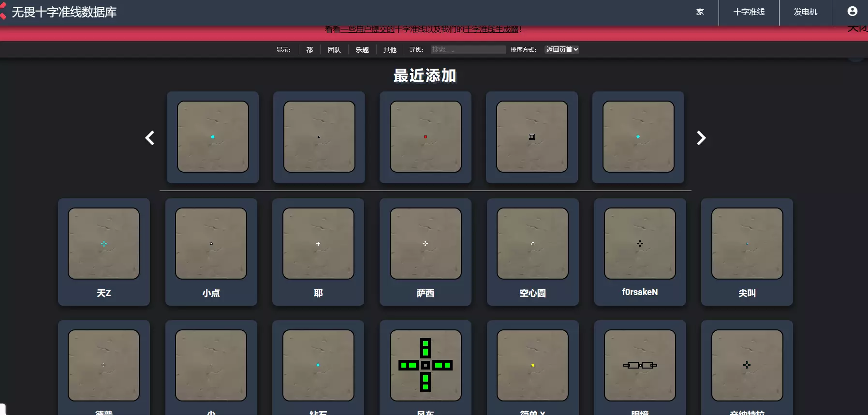Show 其他 (other) crosshairs filter
Viewport: 868px width, 415px height.
[x=390, y=50]
